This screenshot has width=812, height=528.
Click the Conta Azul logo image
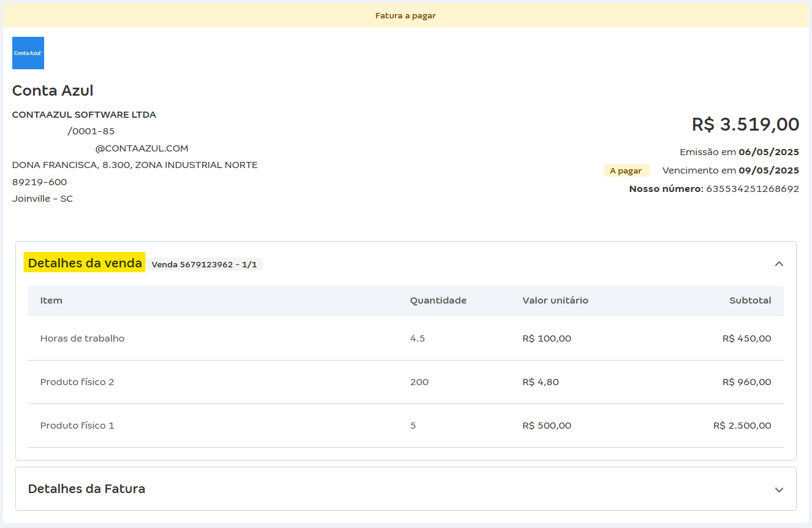pyautogui.click(x=28, y=53)
